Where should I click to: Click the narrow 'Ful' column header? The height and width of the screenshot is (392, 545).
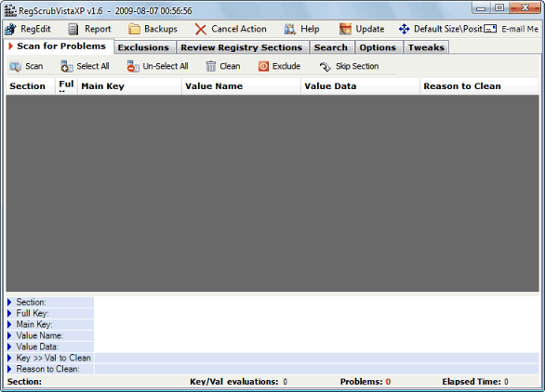[x=66, y=86]
